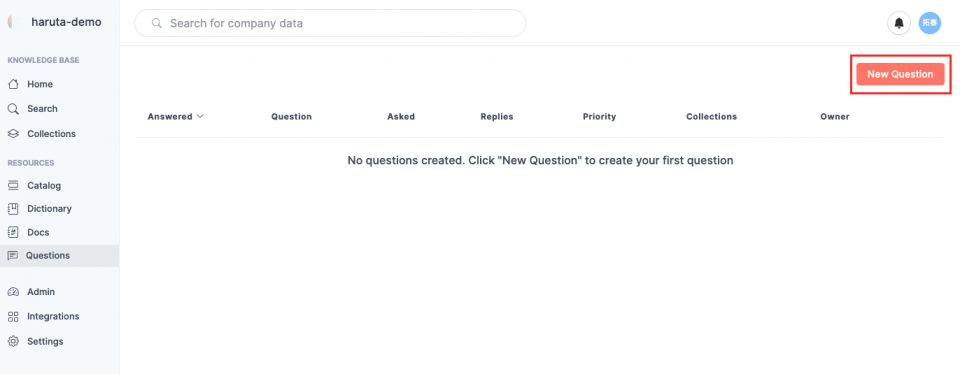Focus the Search for company data field

click(x=330, y=23)
